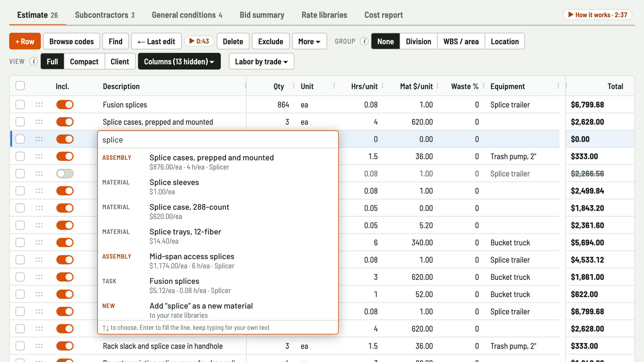The height and width of the screenshot is (362, 644).
Task: Open the More dropdown menu
Action: tap(309, 41)
